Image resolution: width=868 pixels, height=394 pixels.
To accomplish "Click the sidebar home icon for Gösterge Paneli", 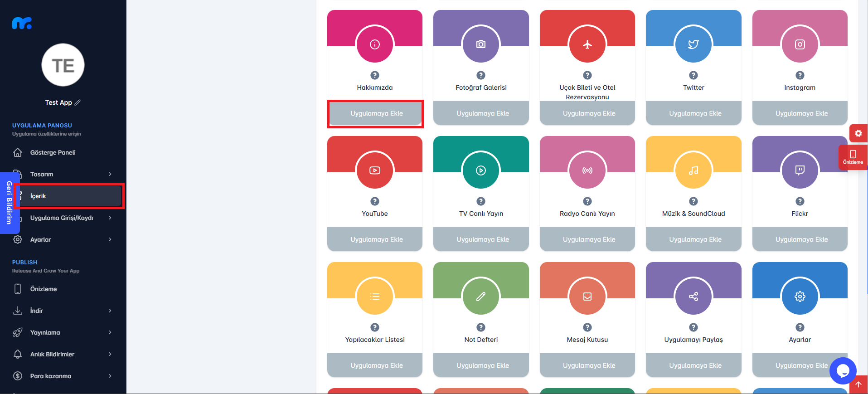I will tap(18, 152).
